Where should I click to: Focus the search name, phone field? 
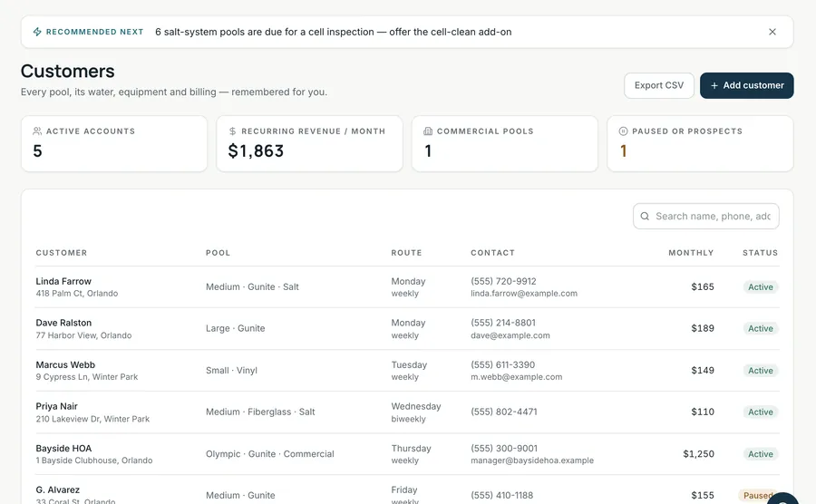[705, 216]
